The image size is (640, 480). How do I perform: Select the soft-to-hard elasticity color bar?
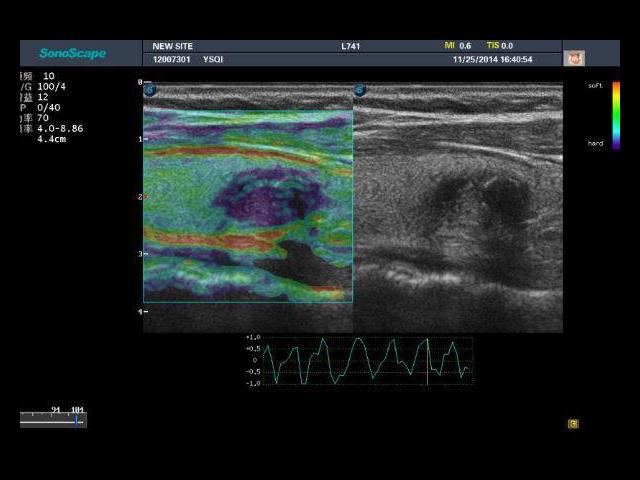(x=616, y=115)
